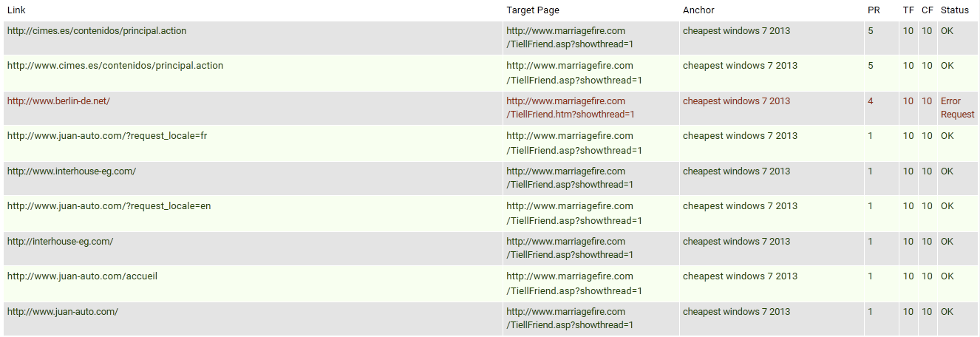980x337 pixels.
Task: Open the red http://www.berlin-de.net/ link
Action: tap(58, 101)
